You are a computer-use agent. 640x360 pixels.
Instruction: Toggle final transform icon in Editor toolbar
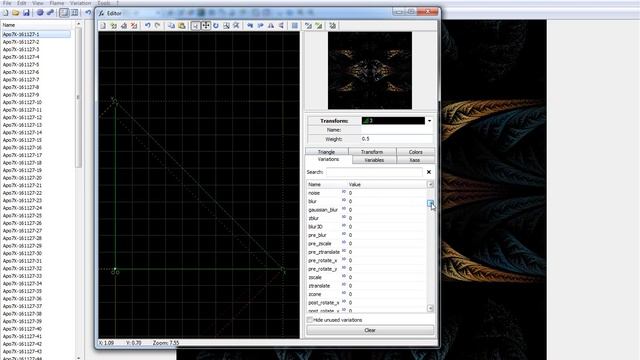pos(319,26)
